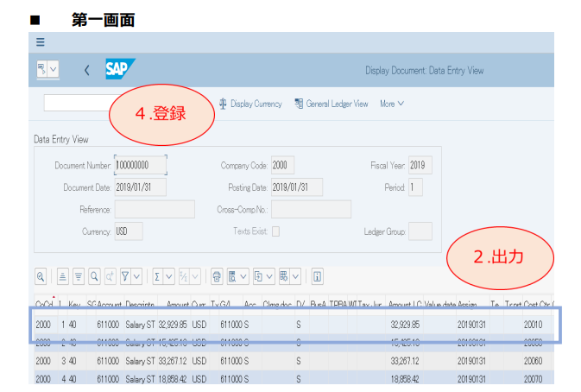Expand the filter options dropdown arrow

click(x=136, y=276)
